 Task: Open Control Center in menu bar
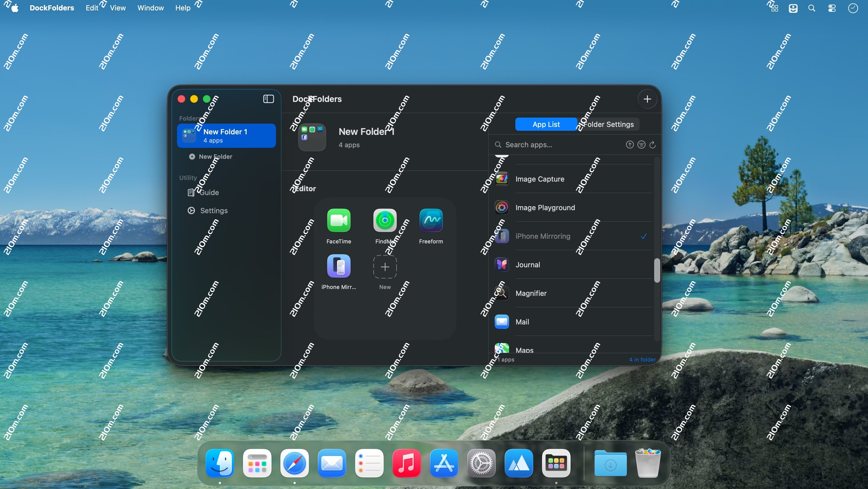pyautogui.click(x=832, y=8)
